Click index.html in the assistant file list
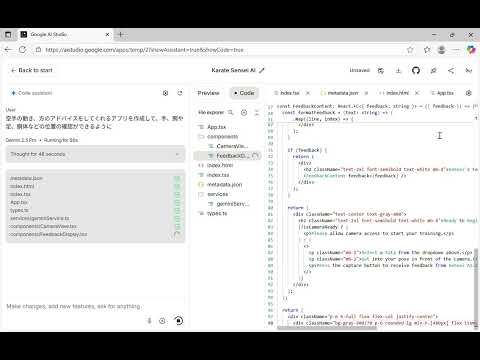This screenshot has height=360, width=480. [x=22, y=186]
